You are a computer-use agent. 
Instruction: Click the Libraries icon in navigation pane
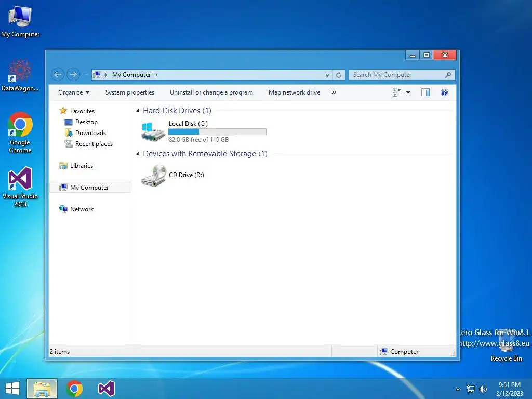[63, 166]
